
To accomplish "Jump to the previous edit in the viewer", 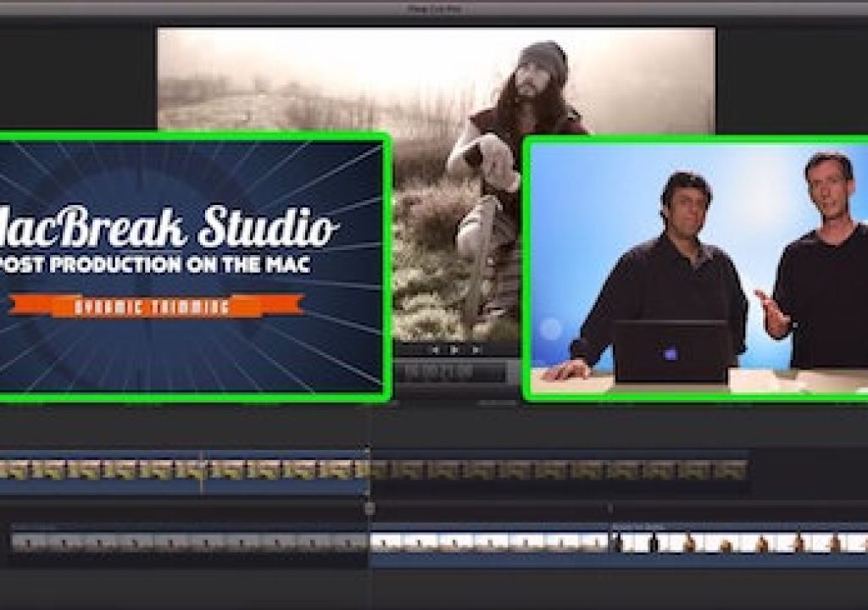I will click(435, 349).
